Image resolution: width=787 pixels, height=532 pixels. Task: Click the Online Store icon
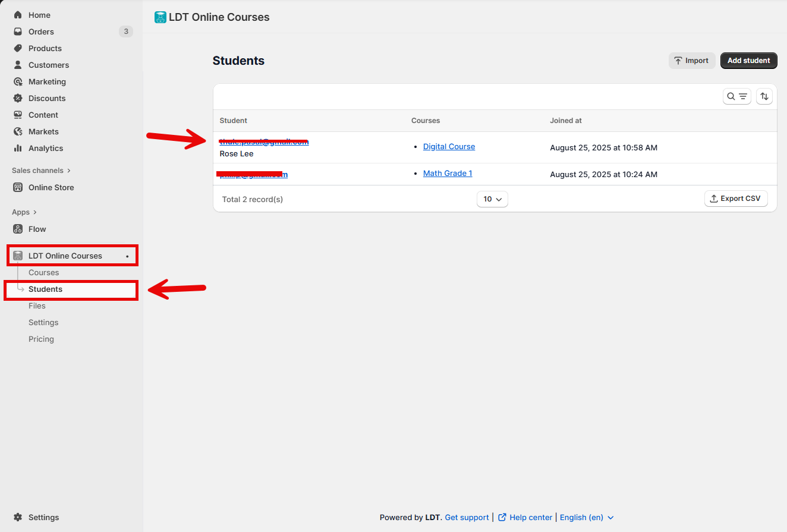tap(18, 187)
